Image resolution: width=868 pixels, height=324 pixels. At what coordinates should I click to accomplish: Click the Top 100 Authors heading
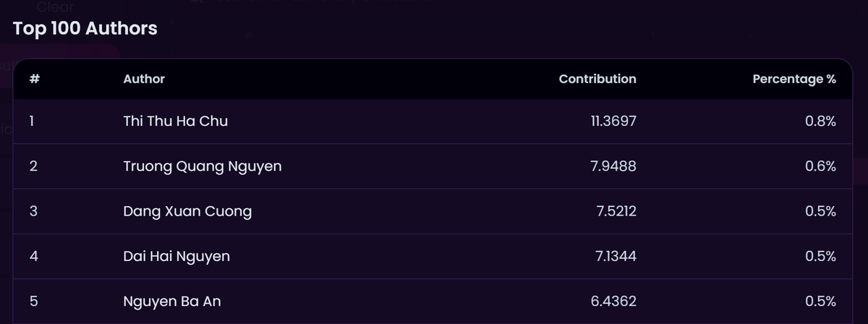[x=85, y=29]
